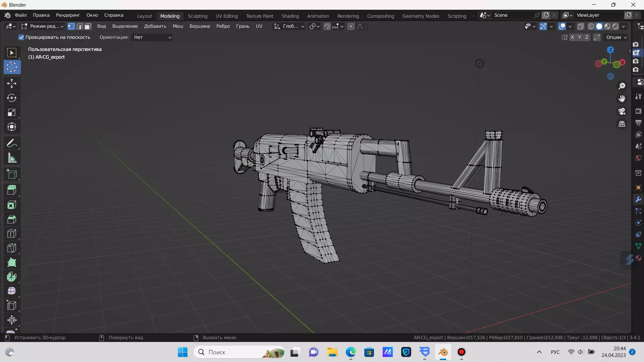
Task: Choose the Extrude Region tool
Action: (12, 190)
